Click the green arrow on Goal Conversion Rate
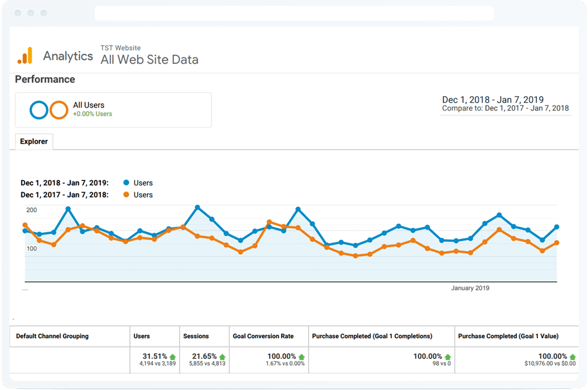Viewport: 588px width, 390px height. point(301,356)
